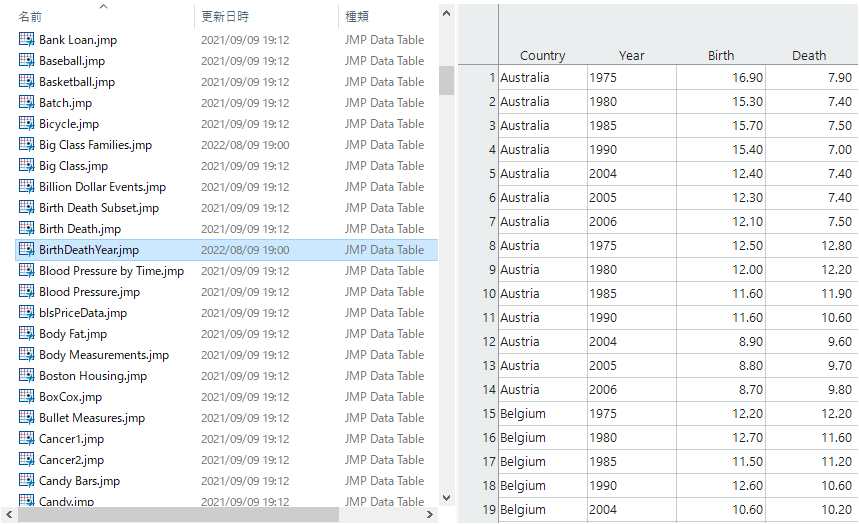Click the Blood Pressure.jmp file icon
859x524 pixels.
26,292
